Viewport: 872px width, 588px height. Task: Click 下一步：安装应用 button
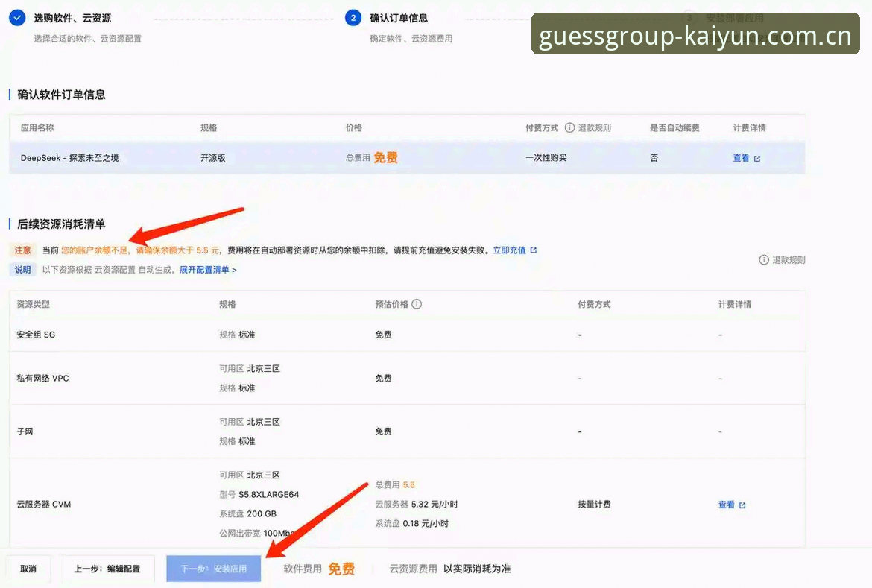[214, 569]
